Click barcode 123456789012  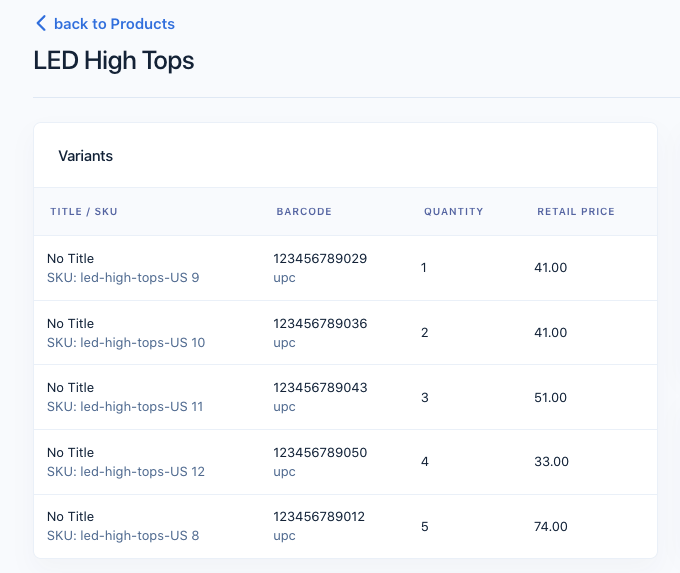[319, 517]
